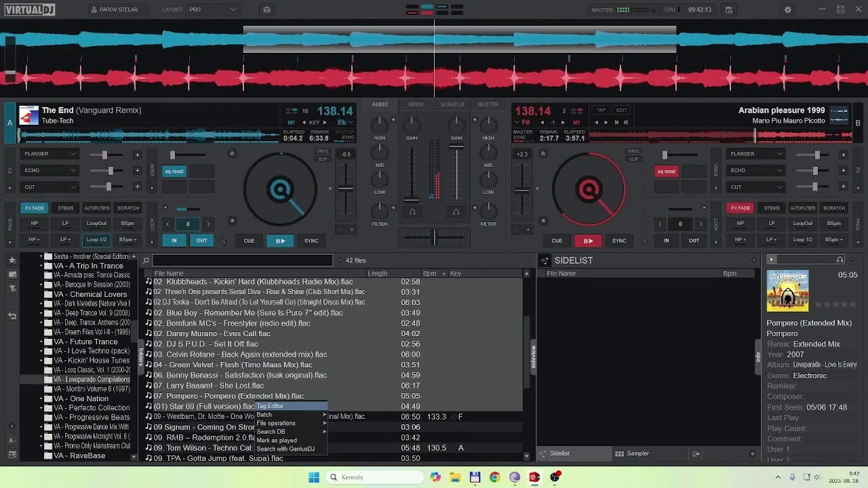The image size is (868, 488).
Task: Toggle deck B VINYL mode
Action: (x=633, y=151)
